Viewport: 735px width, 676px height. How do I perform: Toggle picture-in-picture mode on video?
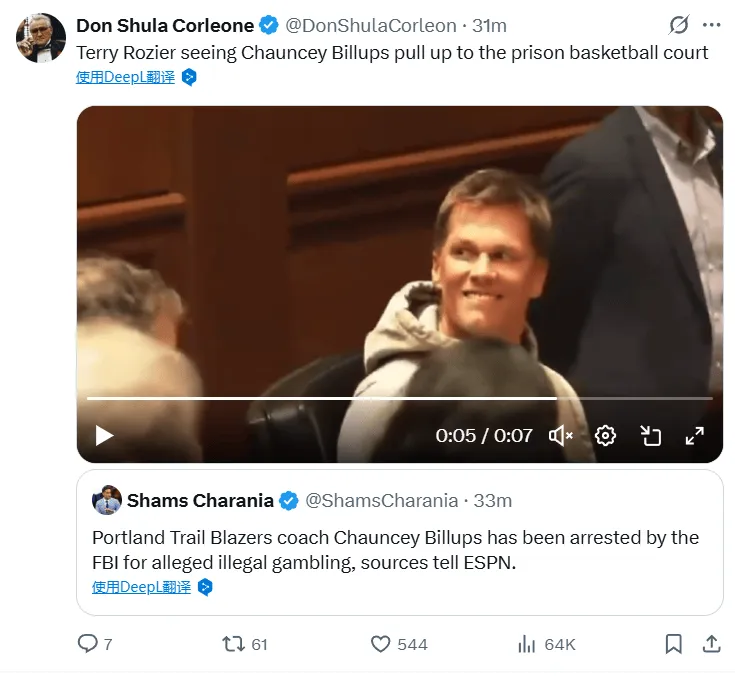651,435
